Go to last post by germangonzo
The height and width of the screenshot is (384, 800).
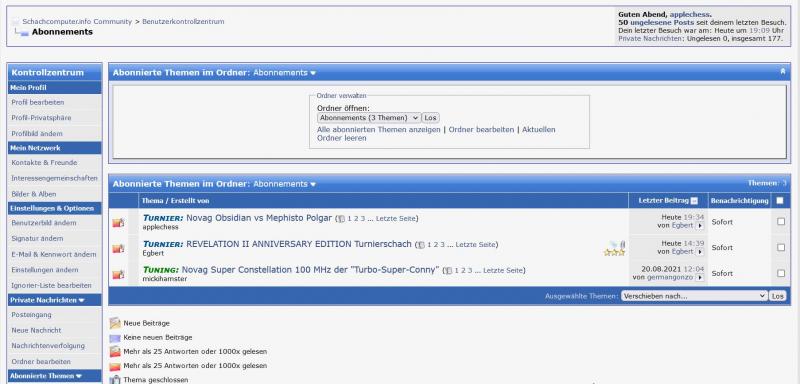pyautogui.click(x=699, y=277)
